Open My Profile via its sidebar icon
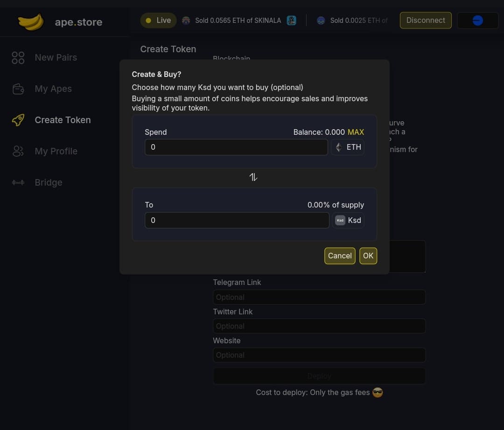This screenshot has height=430, width=504. 18,151
